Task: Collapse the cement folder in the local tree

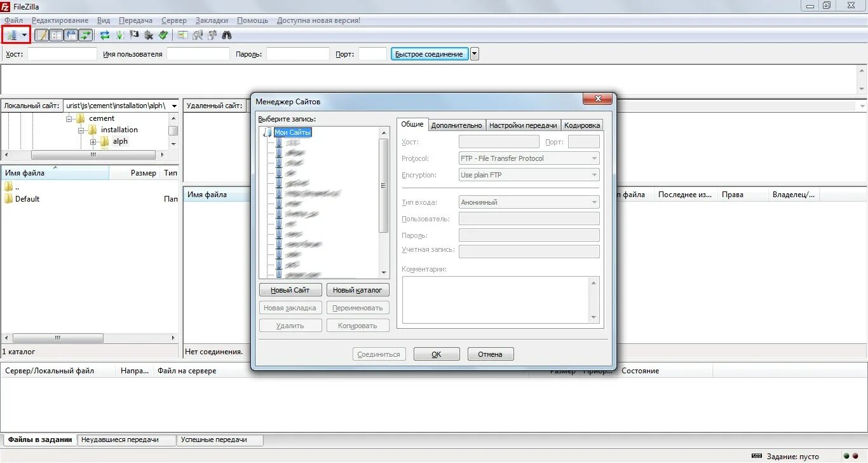Action: (69, 118)
